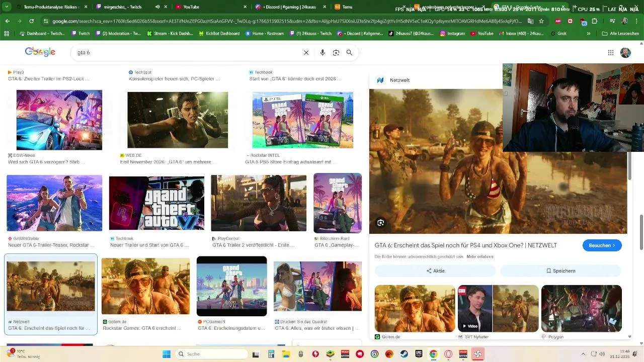Open the EGW-News parachute car thumbnail
The image size is (644, 362).
(59, 120)
